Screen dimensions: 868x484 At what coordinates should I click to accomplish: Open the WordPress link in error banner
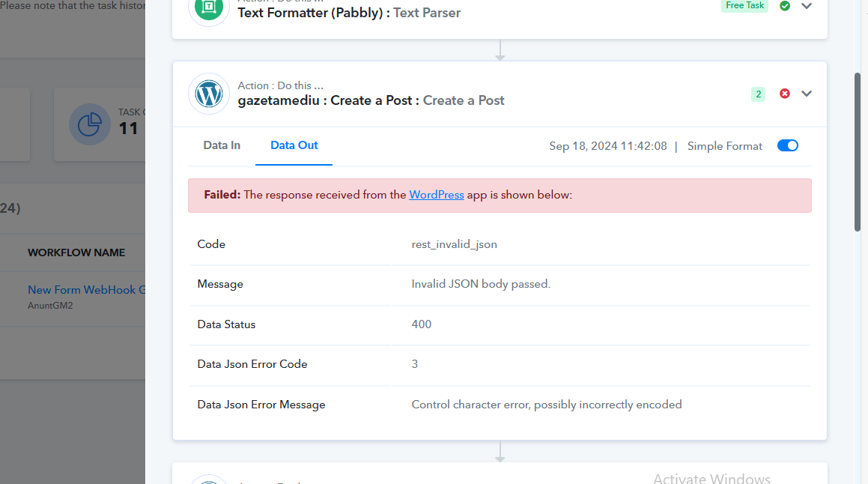(436, 195)
